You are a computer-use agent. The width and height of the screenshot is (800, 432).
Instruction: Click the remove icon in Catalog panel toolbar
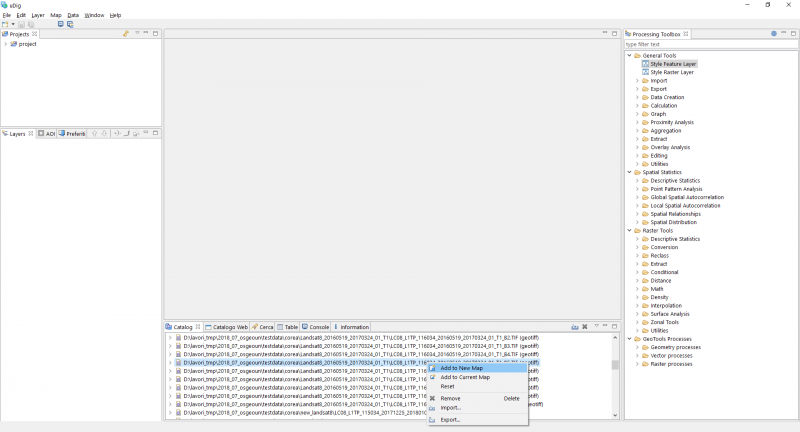click(x=585, y=327)
